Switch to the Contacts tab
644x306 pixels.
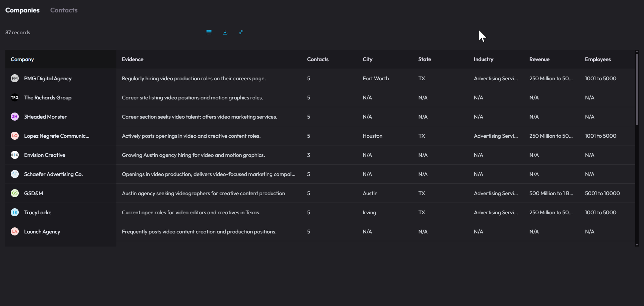[x=64, y=10]
